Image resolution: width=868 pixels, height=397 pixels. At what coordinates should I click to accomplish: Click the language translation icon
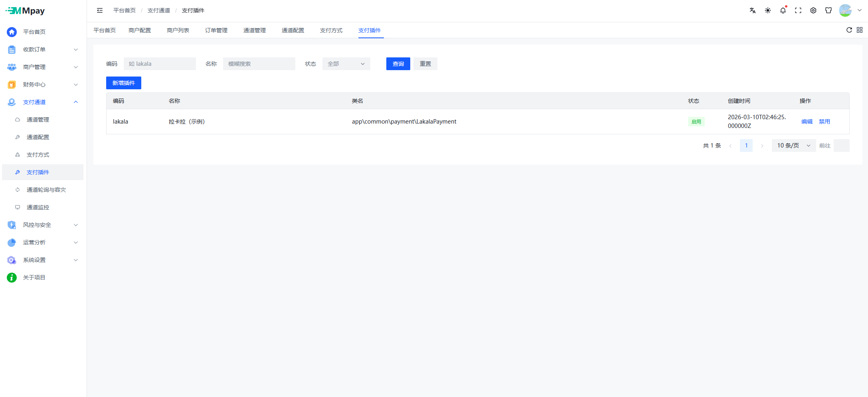click(x=752, y=10)
